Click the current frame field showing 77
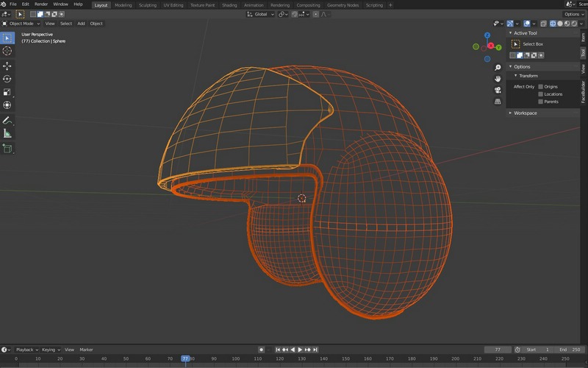 click(x=498, y=350)
